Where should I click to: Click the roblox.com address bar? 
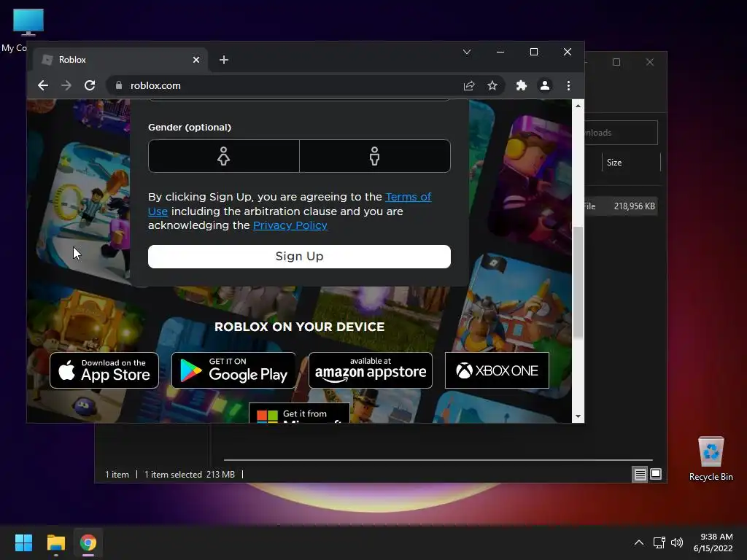pyautogui.click(x=286, y=86)
